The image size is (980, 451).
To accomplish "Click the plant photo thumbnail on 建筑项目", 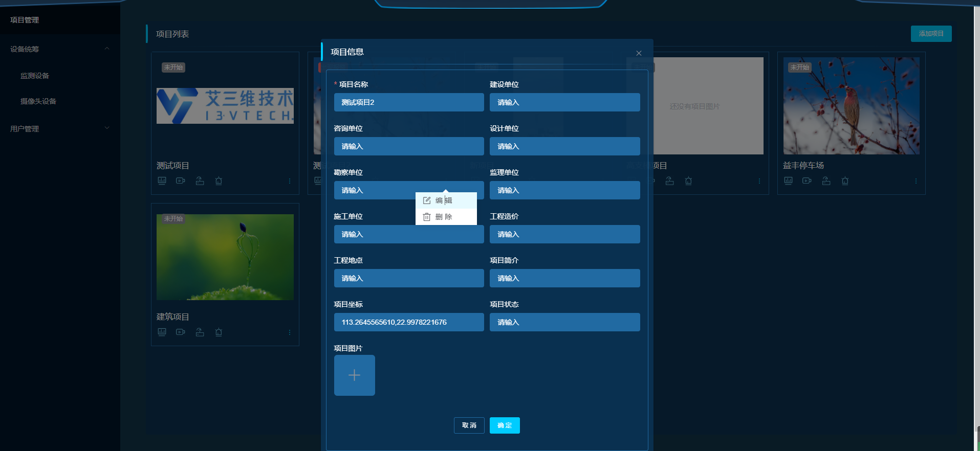I will [x=225, y=257].
